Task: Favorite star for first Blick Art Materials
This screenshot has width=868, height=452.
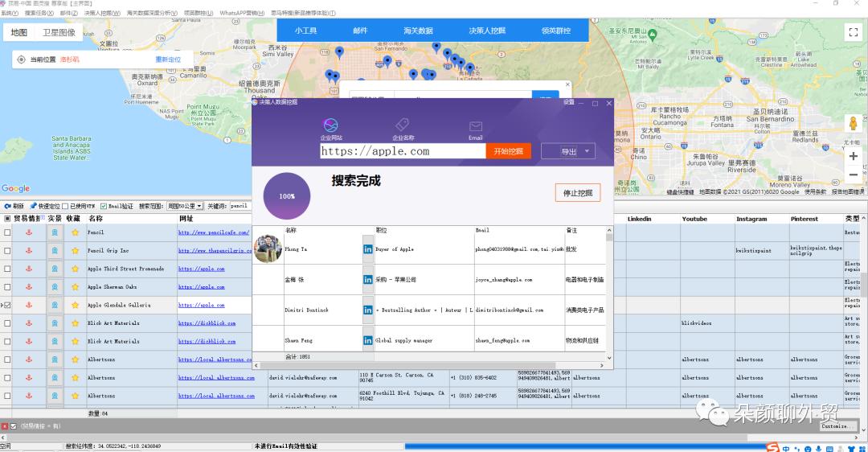Action: (x=75, y=323)
